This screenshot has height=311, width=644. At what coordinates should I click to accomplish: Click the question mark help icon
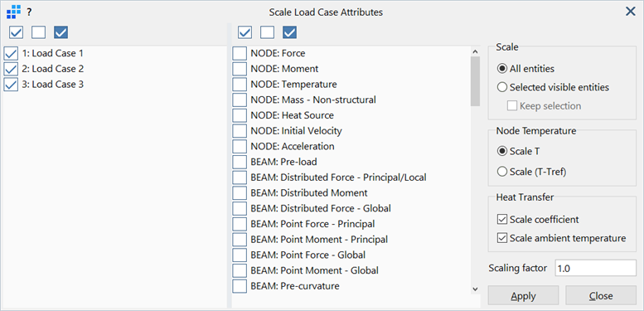click(29, 12)
